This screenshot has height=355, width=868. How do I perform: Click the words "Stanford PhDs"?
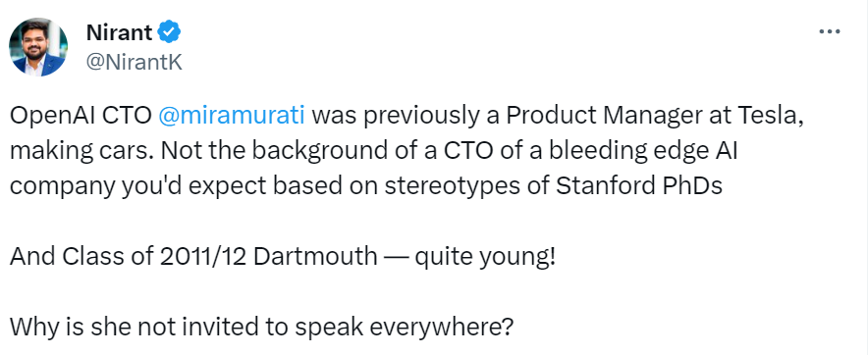(x=639, y=186)
